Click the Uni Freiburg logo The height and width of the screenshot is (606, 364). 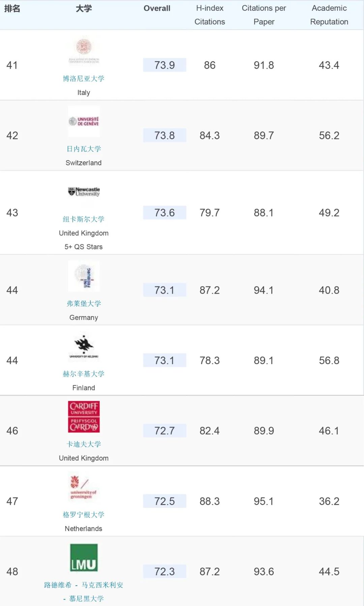84,276
